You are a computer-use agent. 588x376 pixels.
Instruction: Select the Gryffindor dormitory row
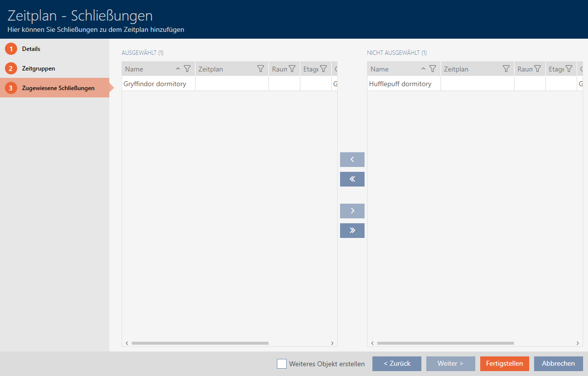click(x=155, y=84)
